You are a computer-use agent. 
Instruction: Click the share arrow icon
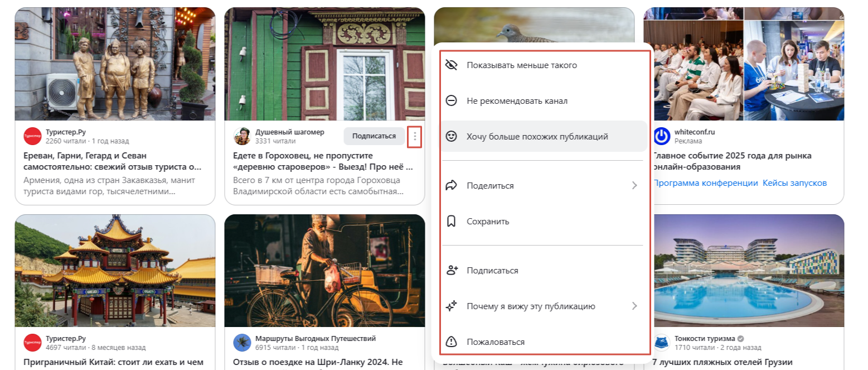click(452, 185)
